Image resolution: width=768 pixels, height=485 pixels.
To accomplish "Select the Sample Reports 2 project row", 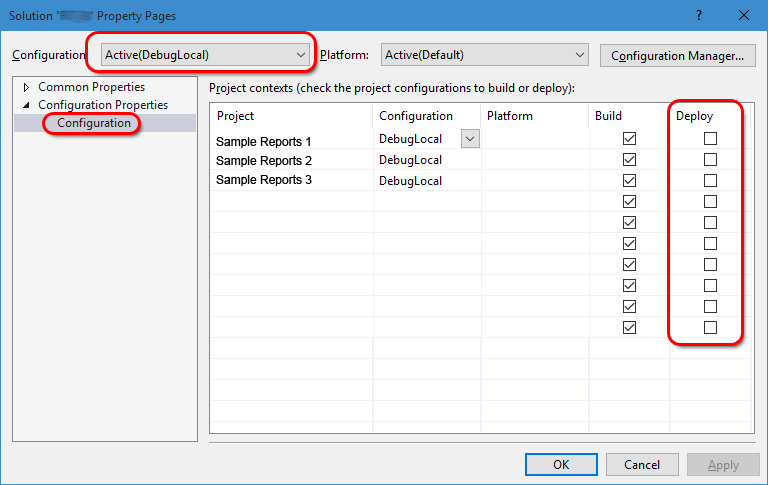I will [264, 161].
